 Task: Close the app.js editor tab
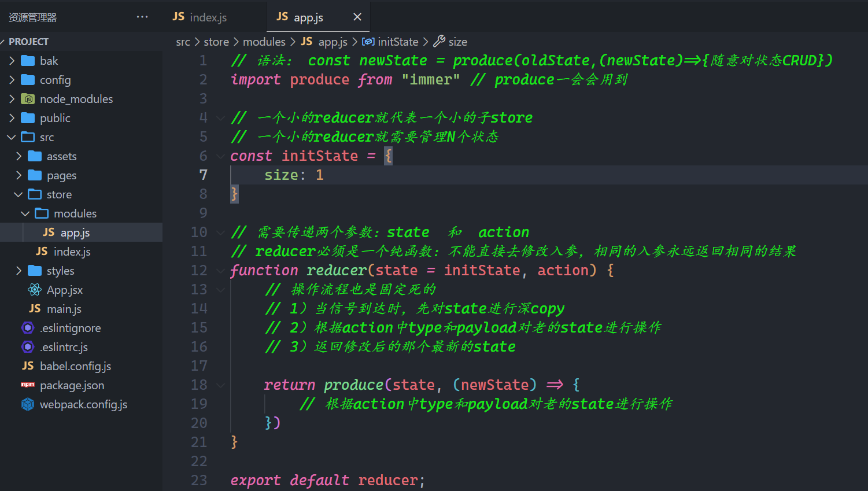point(357,17)
